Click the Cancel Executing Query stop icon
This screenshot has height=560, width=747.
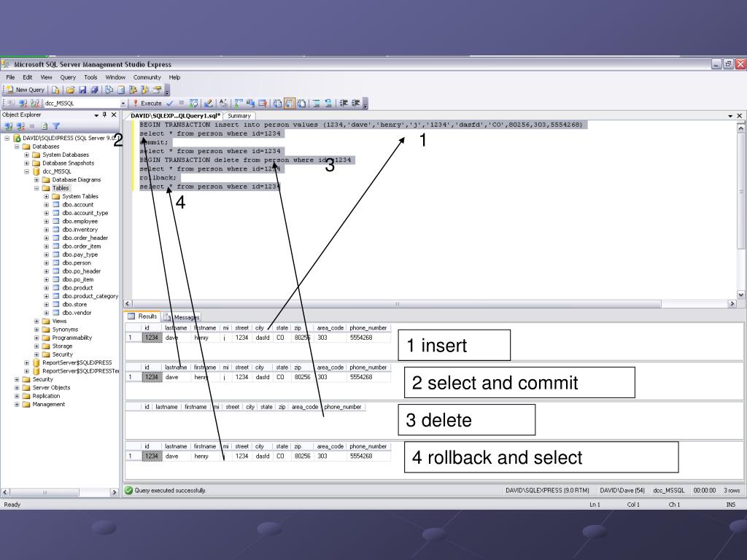coord(181,103)
